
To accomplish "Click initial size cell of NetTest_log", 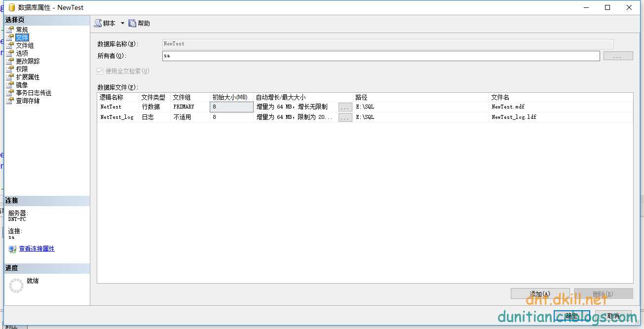I will pyautogui.click(x=231, y=117).
